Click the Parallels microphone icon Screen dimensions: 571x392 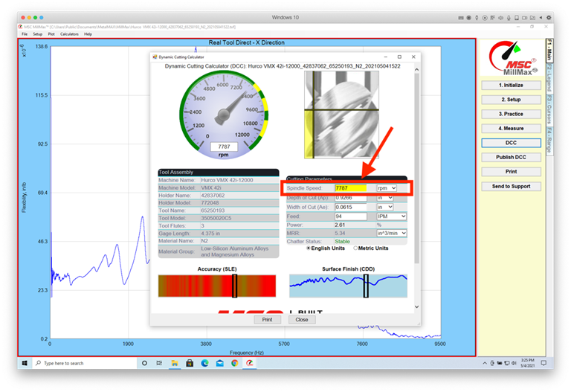tap(509, 18)
